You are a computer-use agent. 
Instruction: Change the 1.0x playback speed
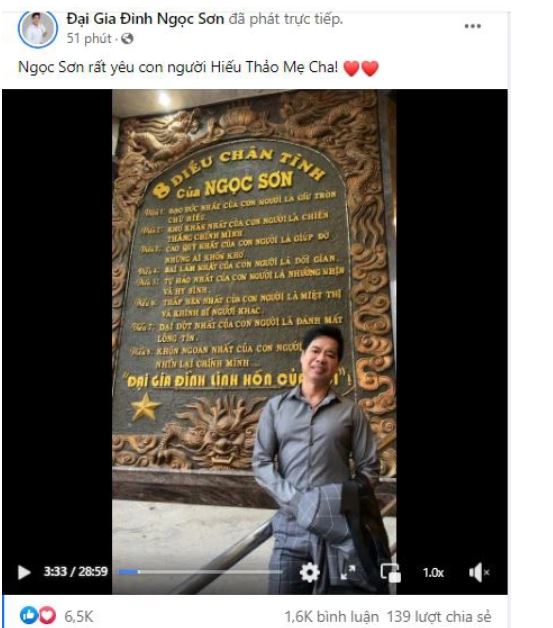(433, 573)
